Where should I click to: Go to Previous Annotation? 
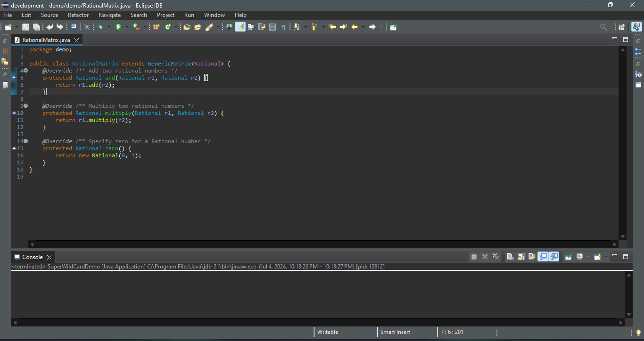[x=315, y=27]
